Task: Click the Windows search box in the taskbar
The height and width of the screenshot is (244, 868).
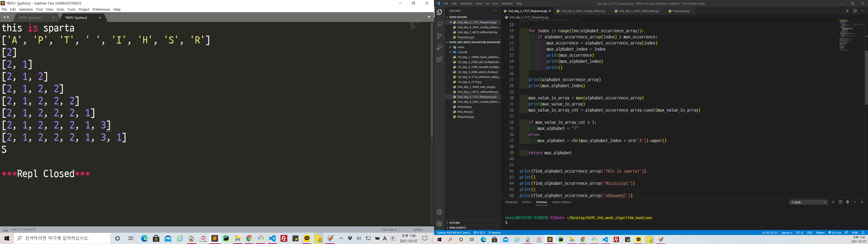Action: pos(62,238)
